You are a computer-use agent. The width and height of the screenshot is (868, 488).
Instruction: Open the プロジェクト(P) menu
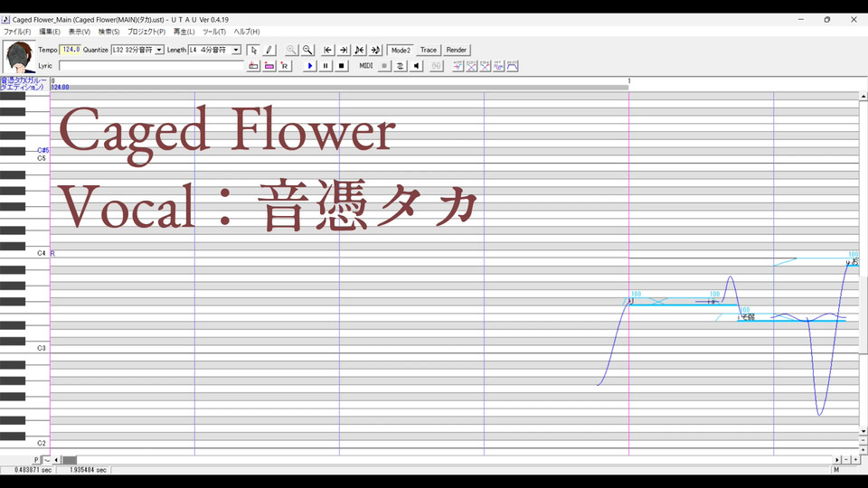tap(146, 32)
